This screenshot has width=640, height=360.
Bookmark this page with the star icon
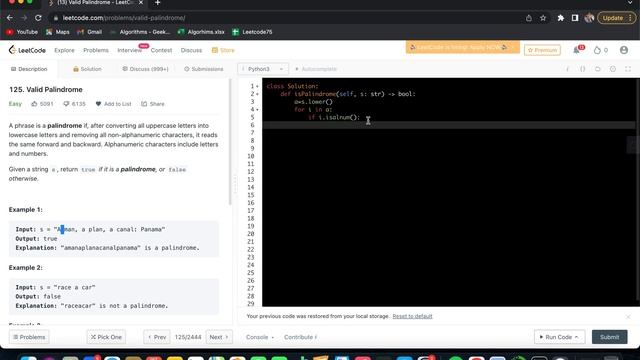click(543, 18)
